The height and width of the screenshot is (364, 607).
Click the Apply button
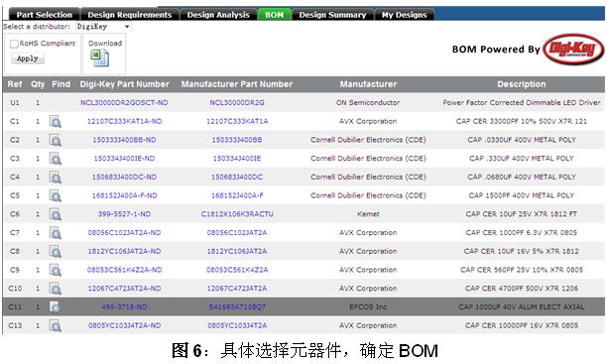[28, 59]
